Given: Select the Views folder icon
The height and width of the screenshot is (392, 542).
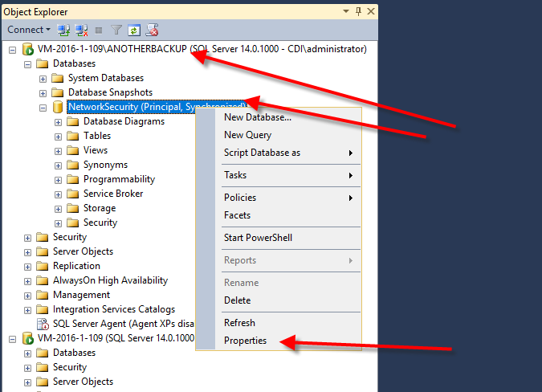Looking at the screenshot, I should pos(72,150).
